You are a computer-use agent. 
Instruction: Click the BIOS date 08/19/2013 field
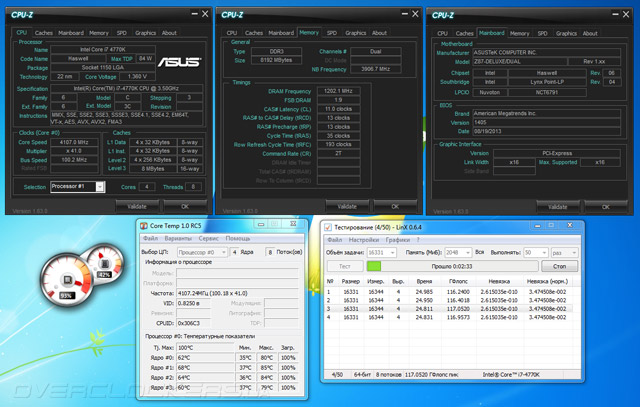coord(547,131)
